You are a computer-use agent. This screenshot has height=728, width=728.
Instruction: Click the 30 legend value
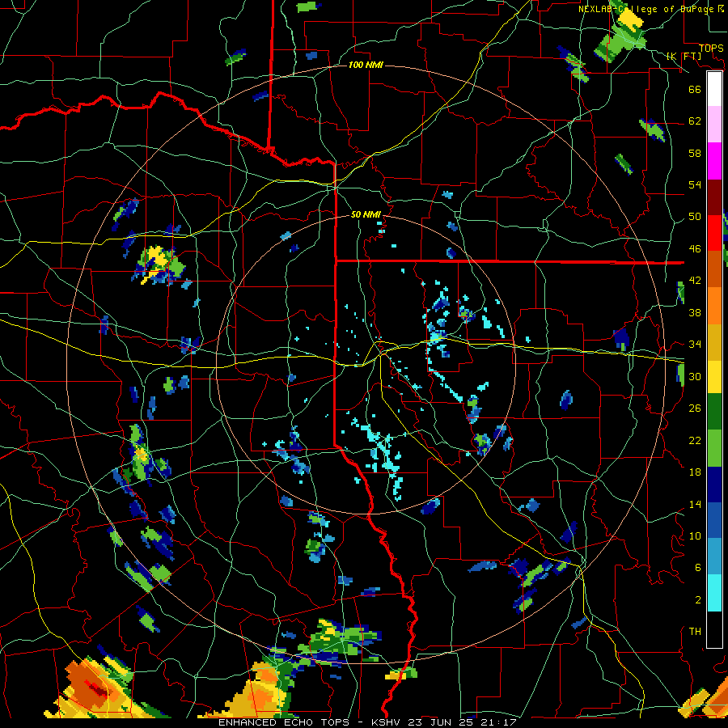coord(695,376)
